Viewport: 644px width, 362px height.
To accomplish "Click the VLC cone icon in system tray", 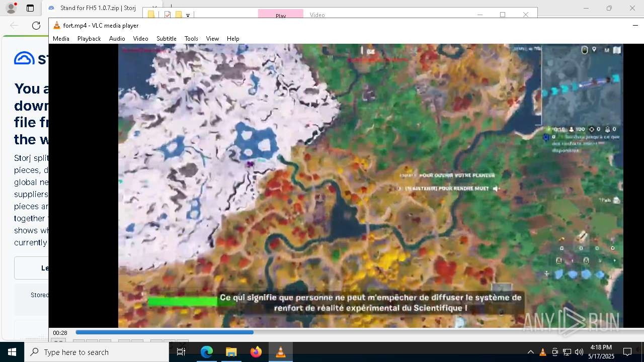I will pos(542,352).
